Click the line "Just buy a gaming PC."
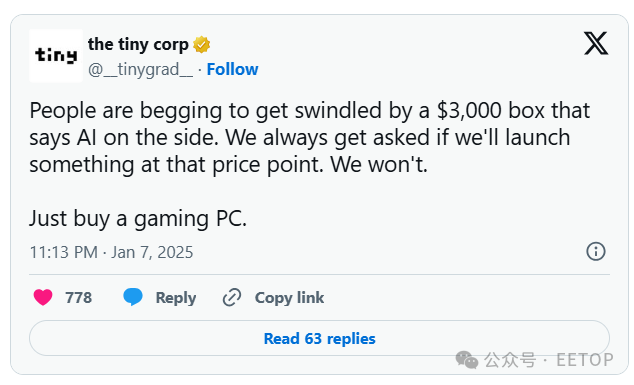634x385 pixels. point(138,219)
